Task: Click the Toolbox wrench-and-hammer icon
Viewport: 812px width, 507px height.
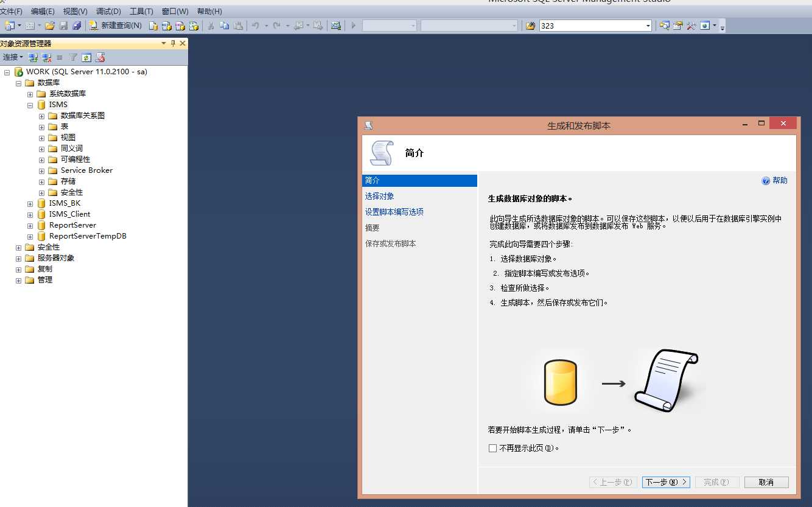Action: click(691, 26)
